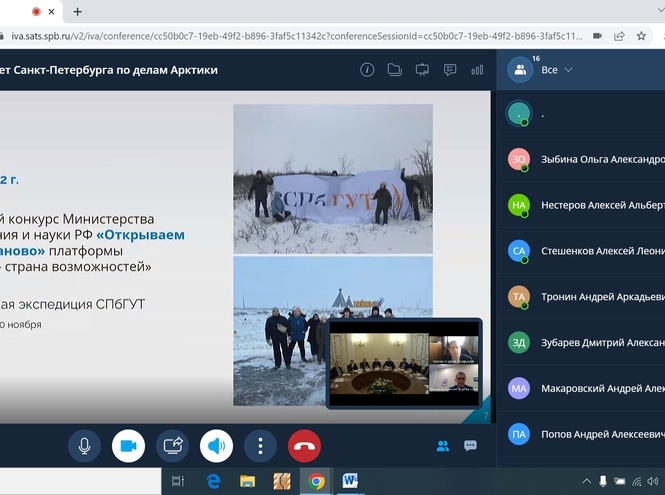Click the Windows taskbar search box
The image size is (665, 495).
coord(81,481)
